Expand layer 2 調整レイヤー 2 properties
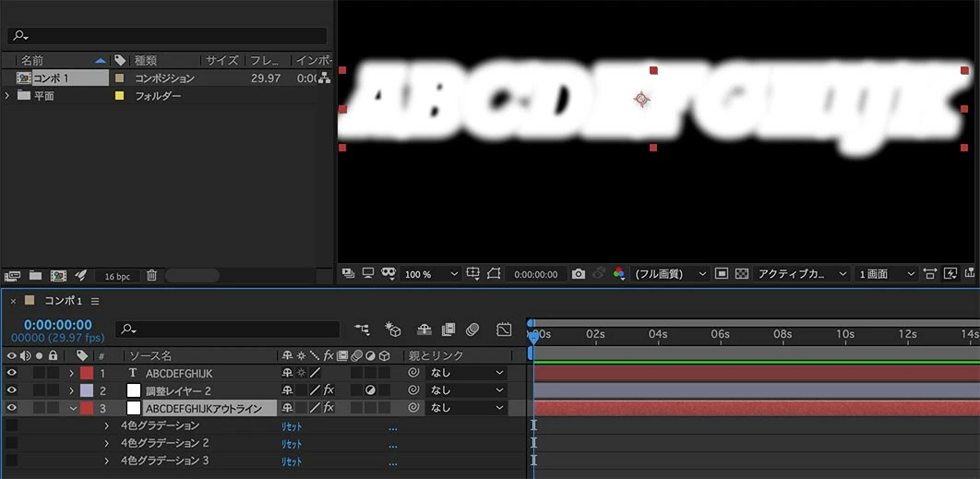This screenshot has width=980, height=479. tap(71, 390)
